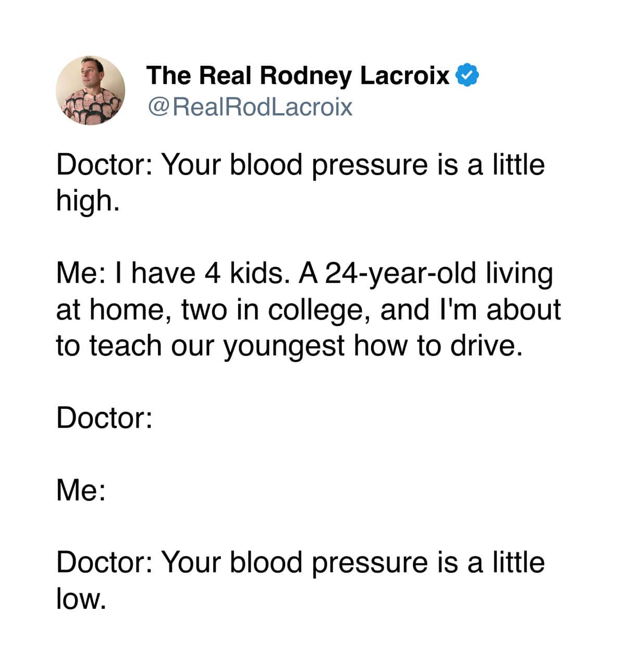This screenshot has height=672, width=626.
Task: Click the word "high." in the tweet
Action: click(88, 201)
